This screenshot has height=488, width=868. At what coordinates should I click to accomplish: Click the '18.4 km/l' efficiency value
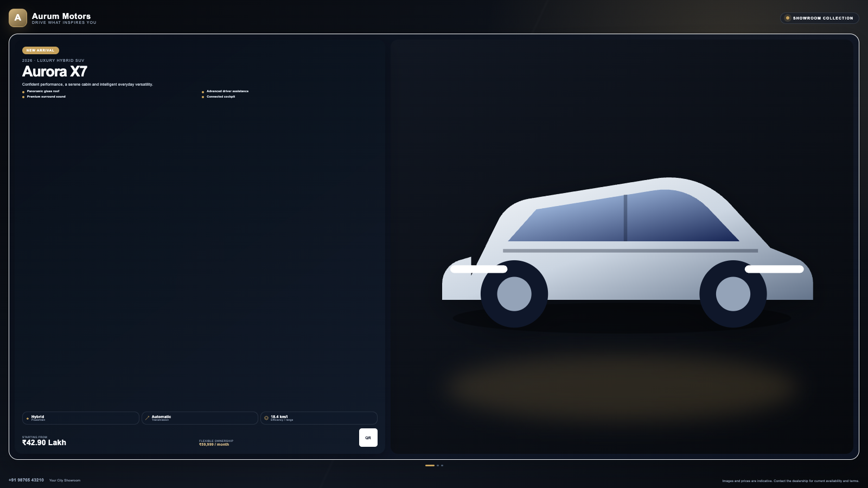[279, 416]
